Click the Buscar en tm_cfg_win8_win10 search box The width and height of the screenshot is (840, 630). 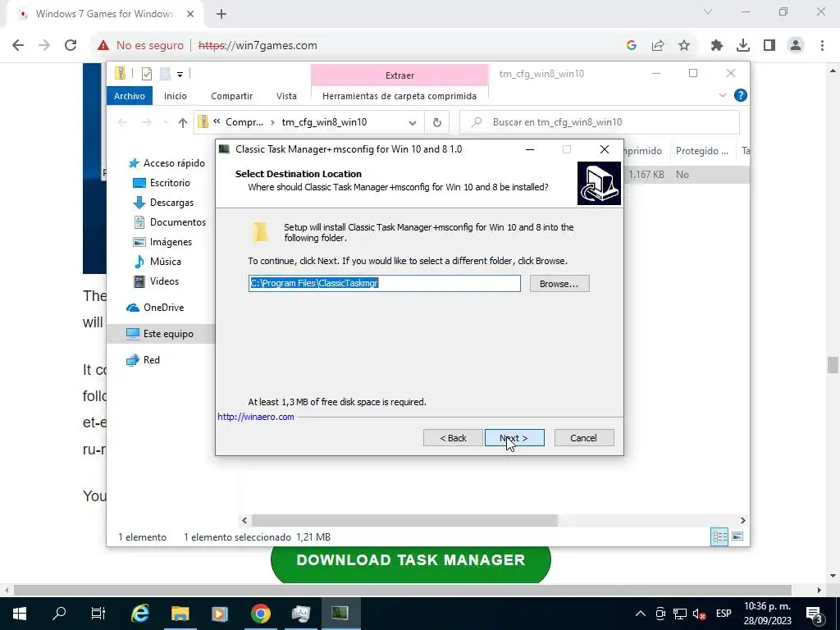(x=600, y=122)
